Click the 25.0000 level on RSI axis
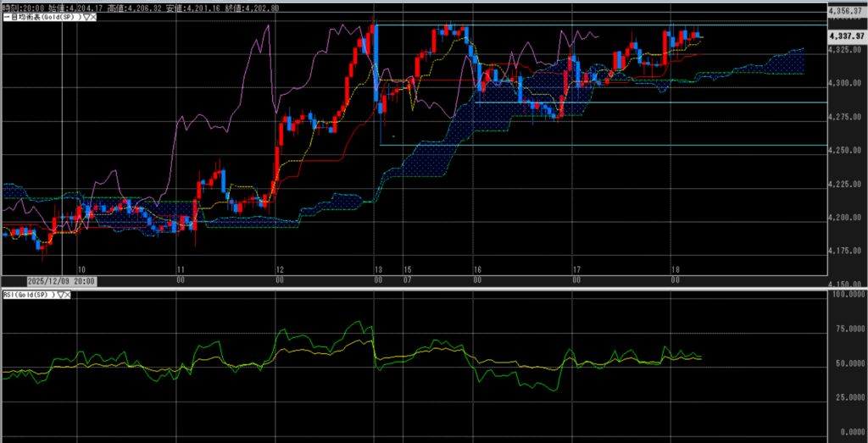Viewport: 868px width, 443px height. coord(847,396)
